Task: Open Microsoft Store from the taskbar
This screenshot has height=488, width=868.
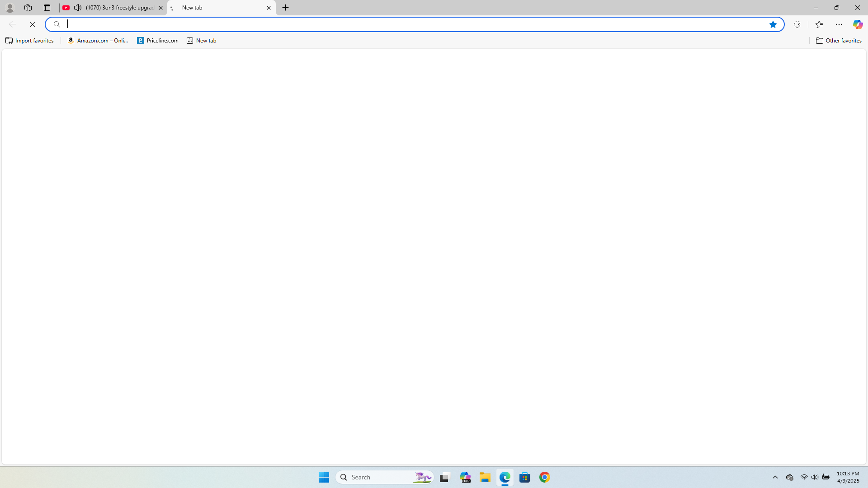Action: click(x=525, y=477)
